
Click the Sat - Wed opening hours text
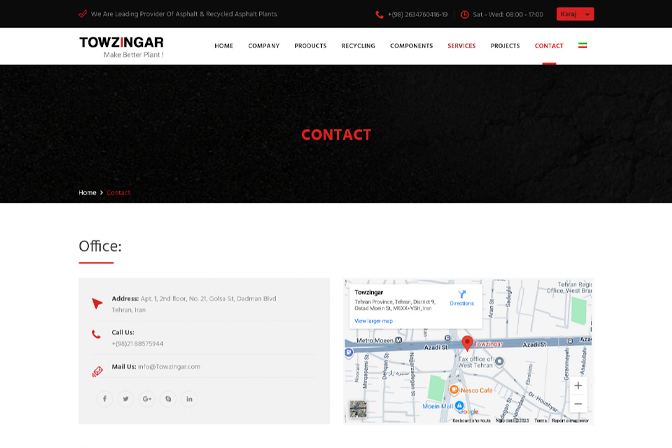tap(508, 15)
